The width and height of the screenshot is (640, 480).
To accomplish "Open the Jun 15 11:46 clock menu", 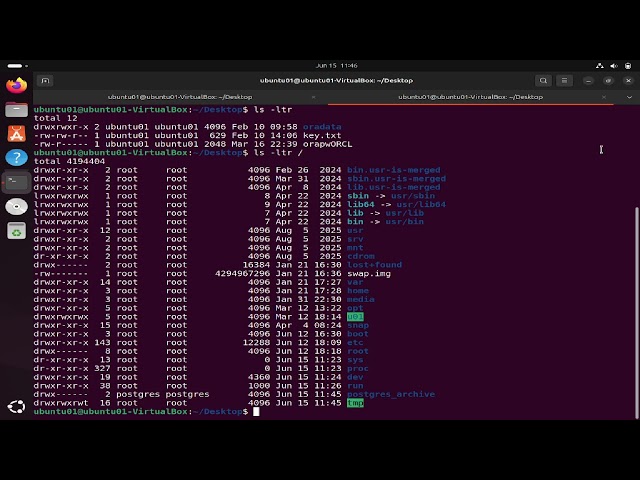I will coord(337,66).
